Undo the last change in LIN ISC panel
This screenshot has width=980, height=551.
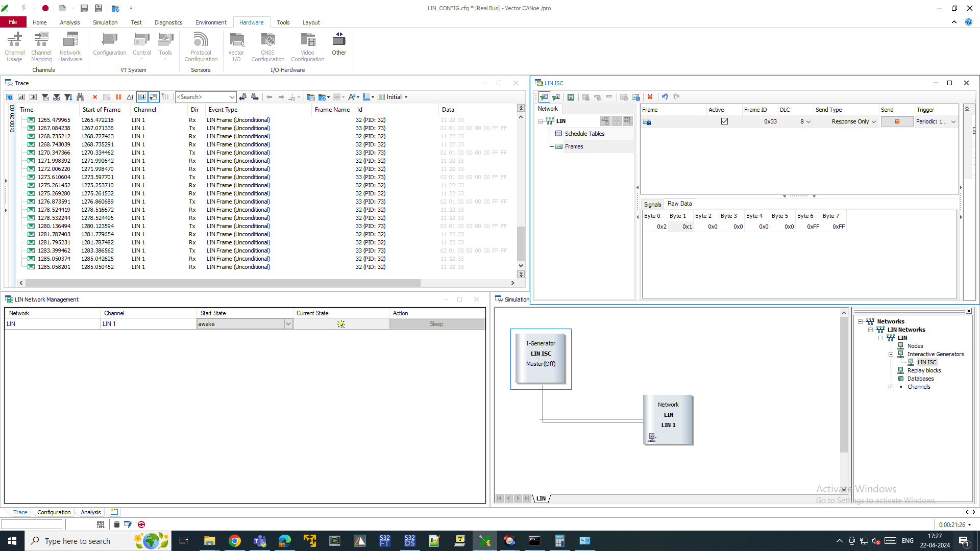click(665, 97)
